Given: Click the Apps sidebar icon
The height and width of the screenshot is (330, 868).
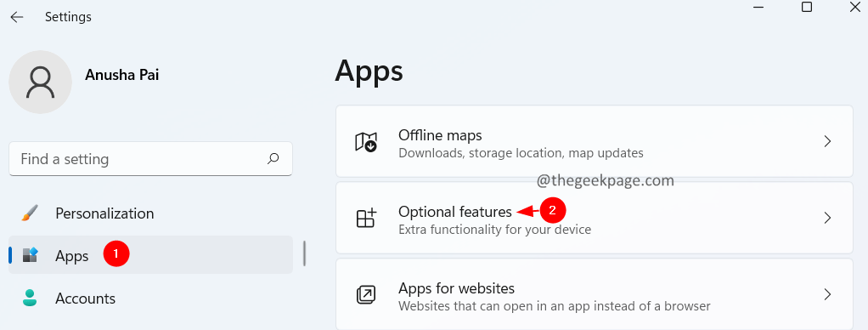Looking at the screenshot, I should coord(30,255).
